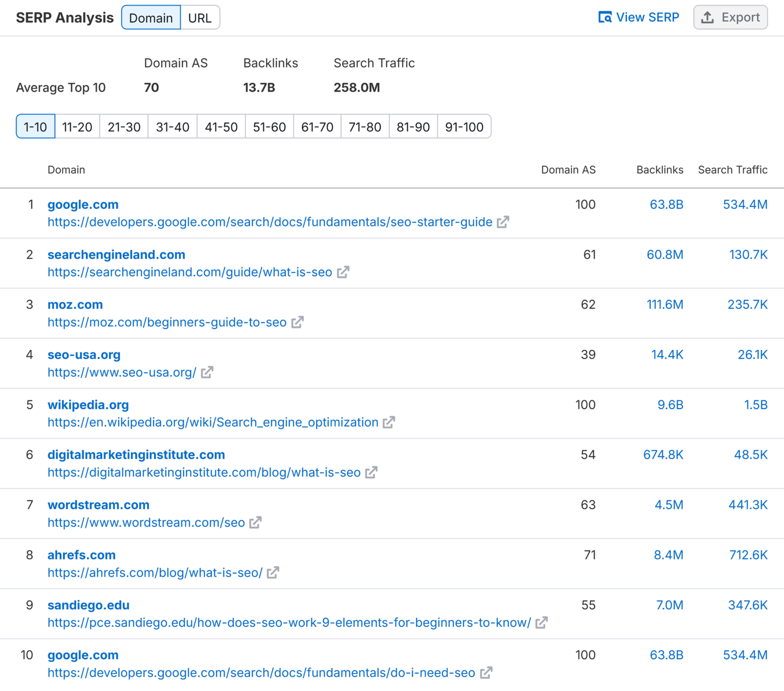This screenshot has width=784, height=691.
Task: Open the Wikipedia article external link icon
Action: pyautogui.click(x=389, y=422)
